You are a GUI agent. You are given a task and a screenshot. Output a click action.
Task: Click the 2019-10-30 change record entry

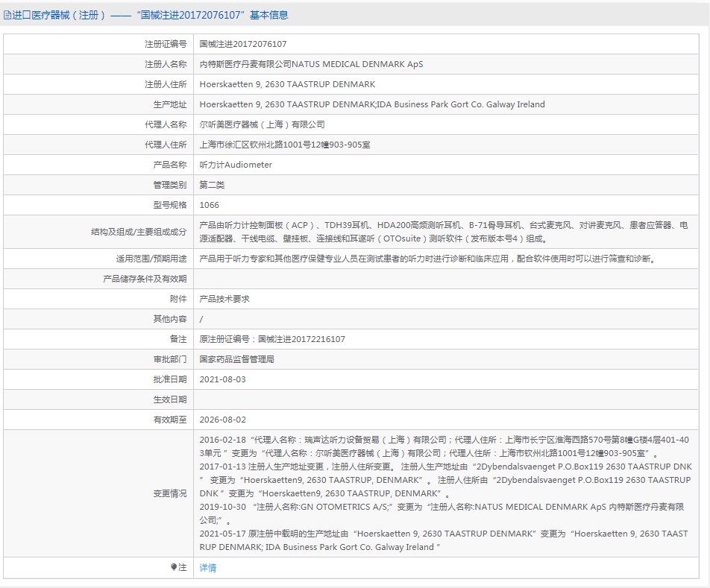coord(442,513)
